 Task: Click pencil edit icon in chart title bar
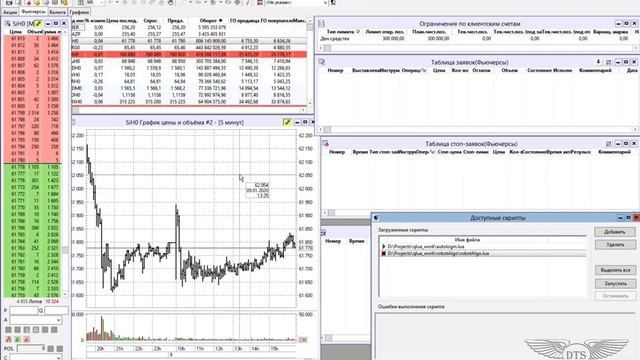click(x=287, y=122)
